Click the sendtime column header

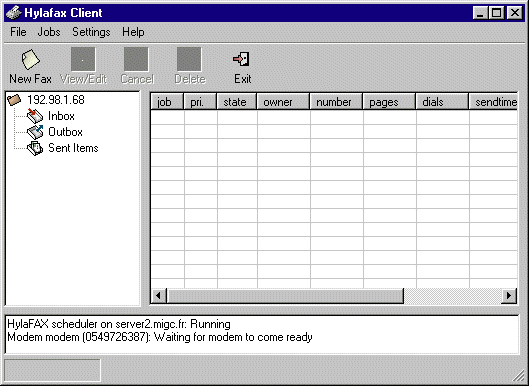pyautogui.click(x=493, y=102)
